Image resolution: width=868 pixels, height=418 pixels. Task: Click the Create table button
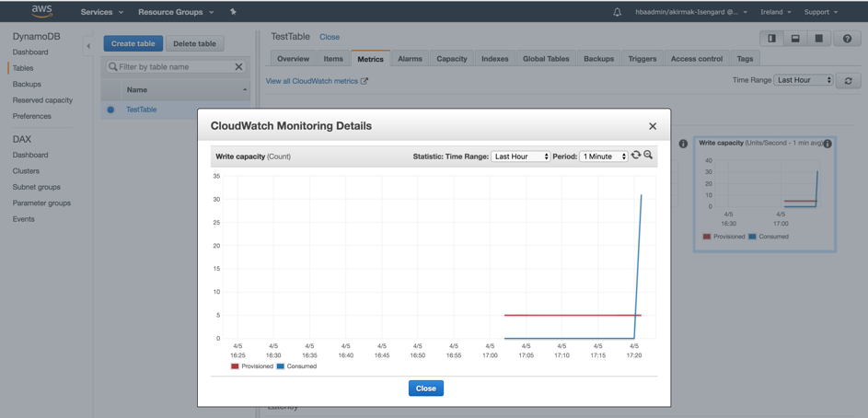coord(133,44)
